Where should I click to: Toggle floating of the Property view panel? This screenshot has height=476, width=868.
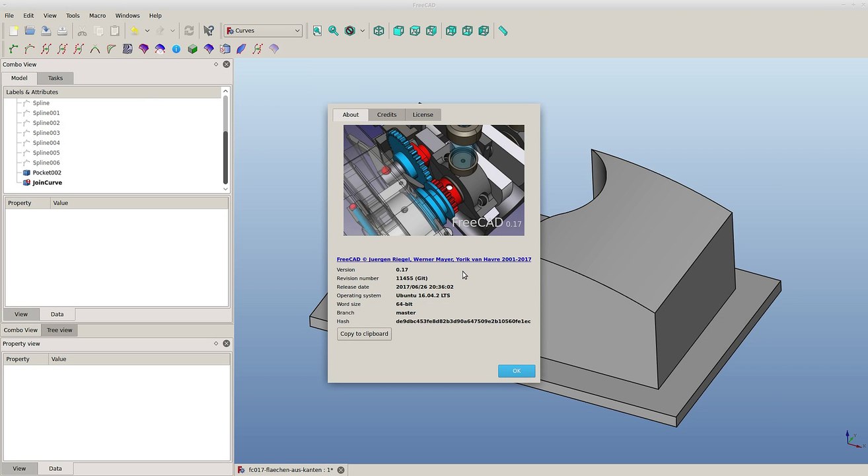tap(216, 343)
